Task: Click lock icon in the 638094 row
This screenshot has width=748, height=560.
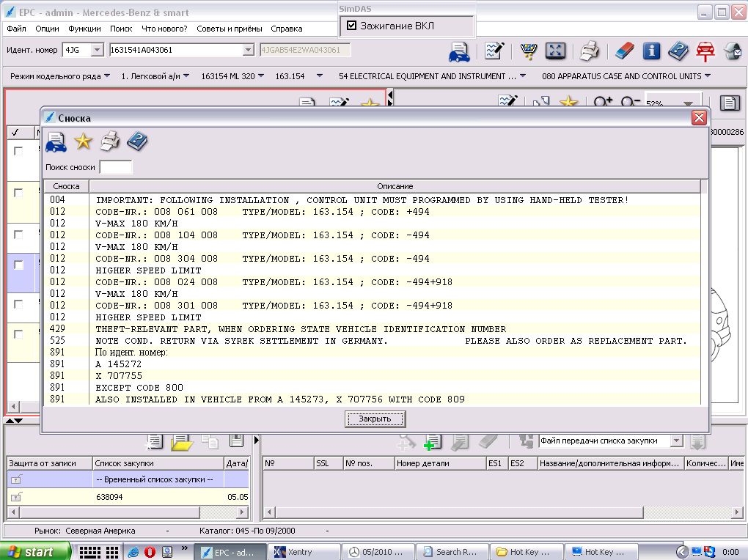Action: pyautogui.click(x=15, y=497)
